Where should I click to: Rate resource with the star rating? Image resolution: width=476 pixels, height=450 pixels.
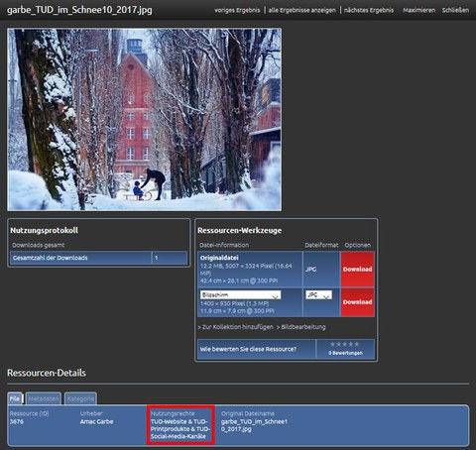345,344
